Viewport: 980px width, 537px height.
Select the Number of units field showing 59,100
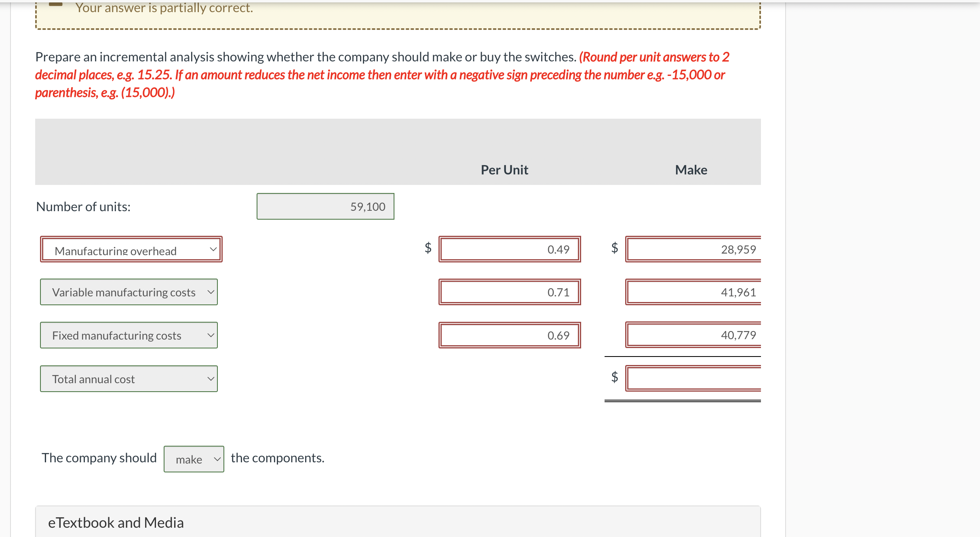click(325, 206)
